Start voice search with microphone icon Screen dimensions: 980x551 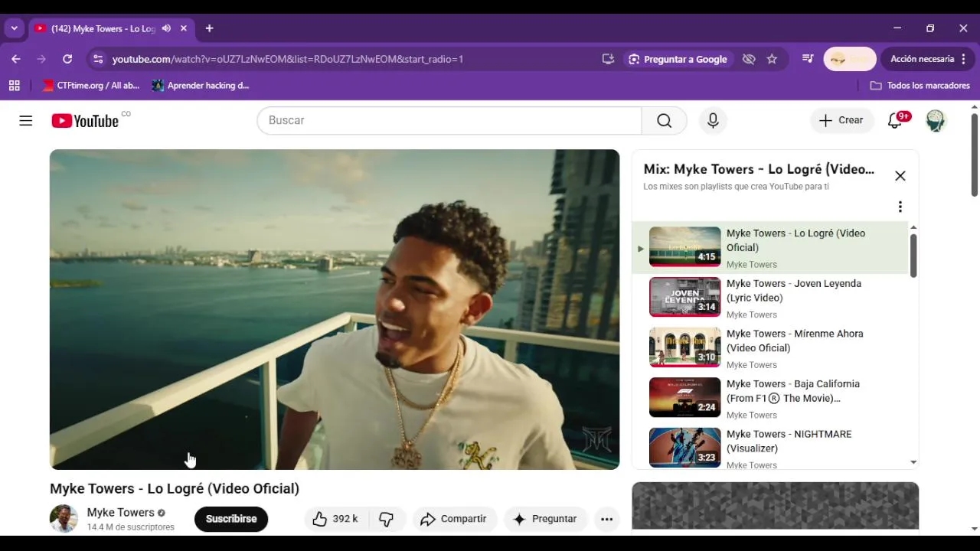click(x=713, y=120)
